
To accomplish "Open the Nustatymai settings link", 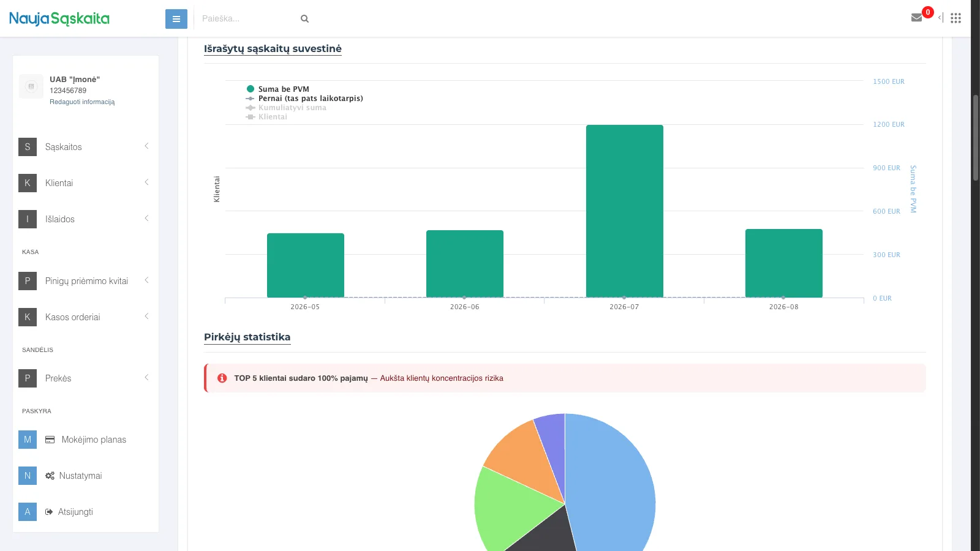I will [x=81, y=476].
